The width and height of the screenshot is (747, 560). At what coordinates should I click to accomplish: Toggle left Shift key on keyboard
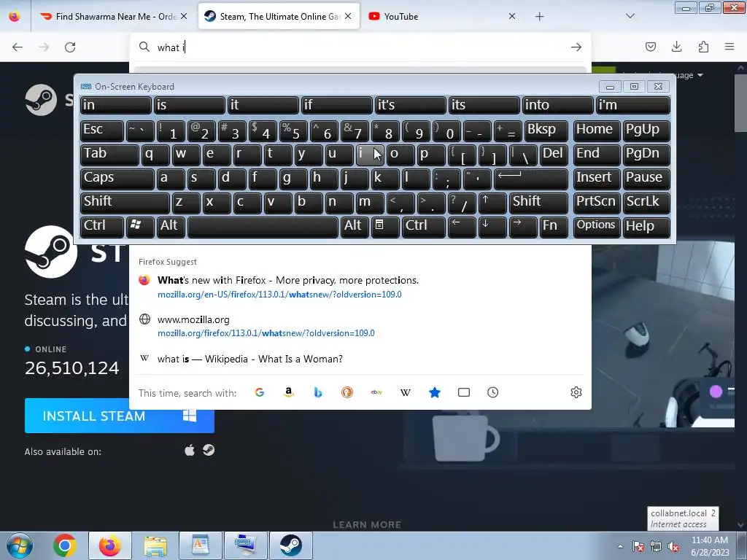click(125, 203)
